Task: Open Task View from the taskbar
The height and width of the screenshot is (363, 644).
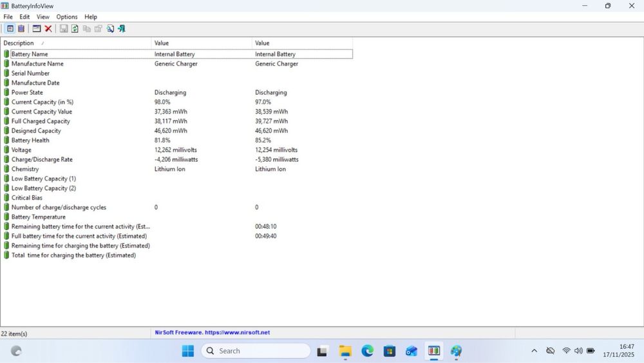Action: click(322, 351)
